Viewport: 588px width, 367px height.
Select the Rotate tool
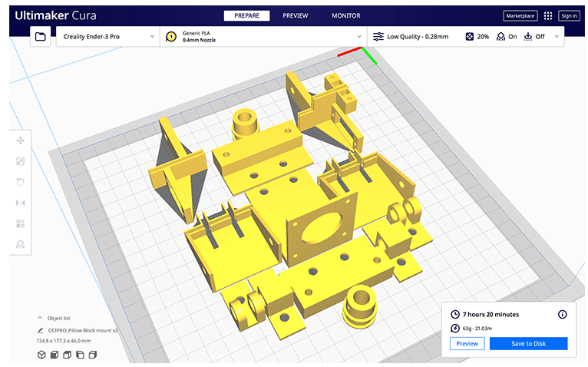(x=20, y=182)
